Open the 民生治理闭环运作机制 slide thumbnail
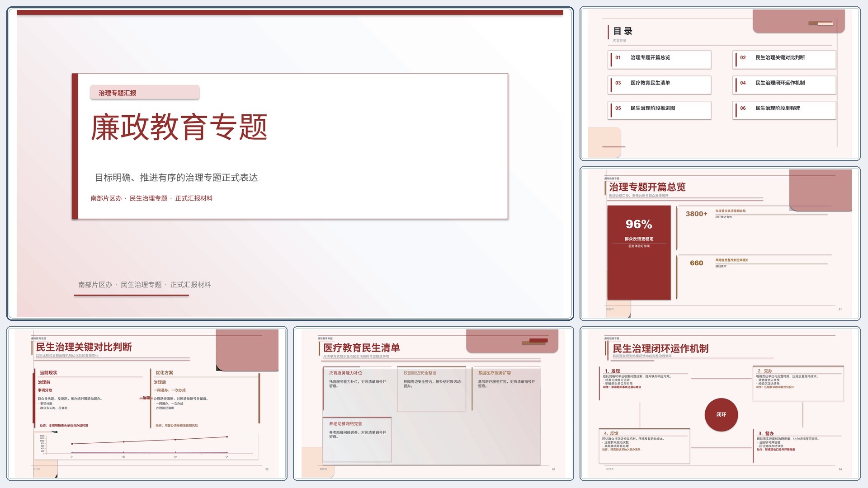The image size is (868, 488). [x=720, y=404]
